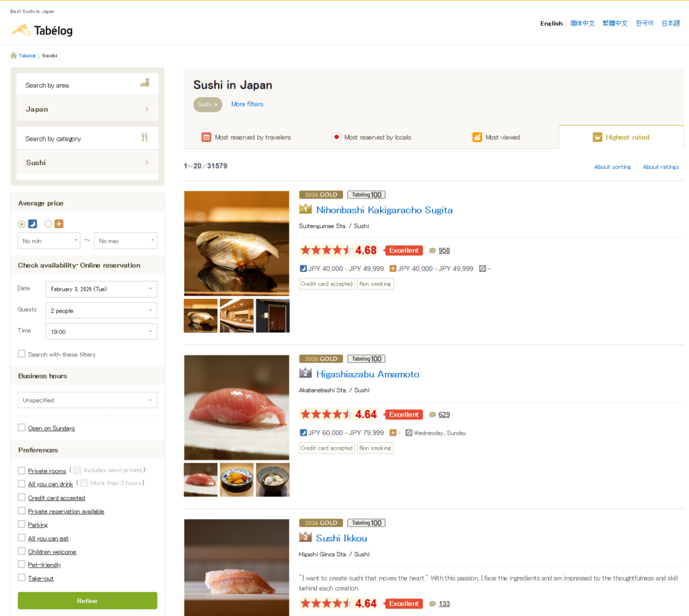689x616 pixels.
Task: Select the sun icon for lunch prices
Action: pos(57,224)
